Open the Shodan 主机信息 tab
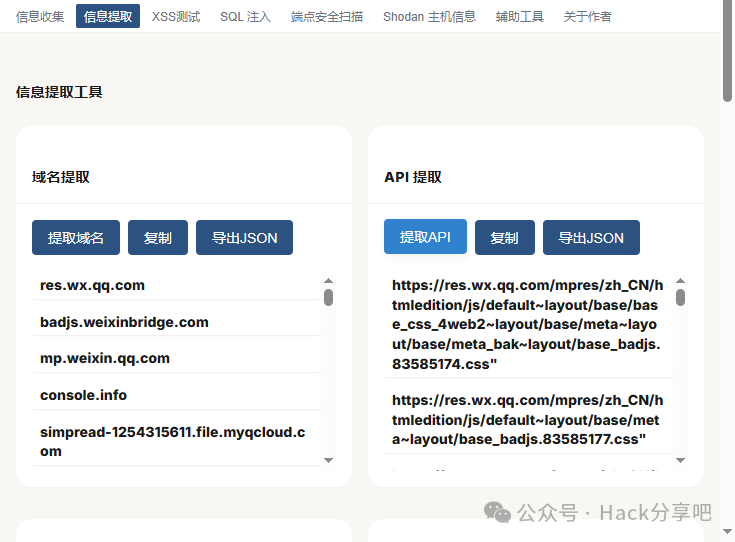Viewport: 735px width, 542px height. (x=429, y=16)
